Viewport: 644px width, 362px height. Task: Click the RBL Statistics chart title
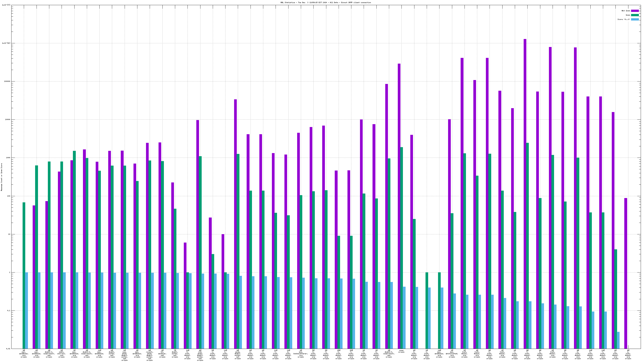click(325, 2)
